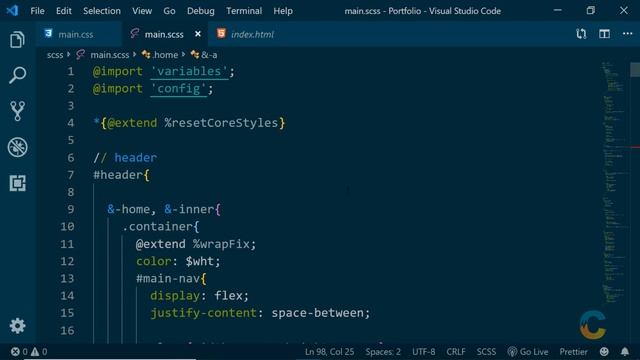The height and width of the screenshot is (360, 640).
Task: Click the %wrapFix placeholder text
Action: [x=221, y=244]
